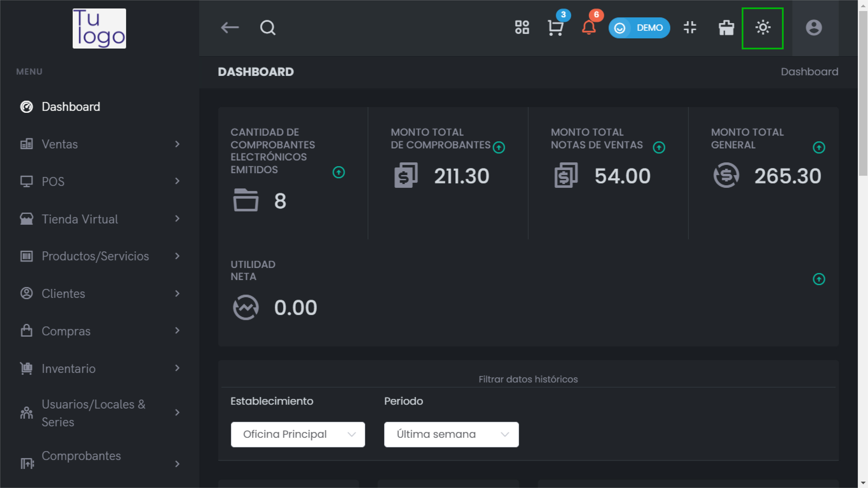
Task: Click the Dashboard breadcrumb link
Action: pos(809,72)
